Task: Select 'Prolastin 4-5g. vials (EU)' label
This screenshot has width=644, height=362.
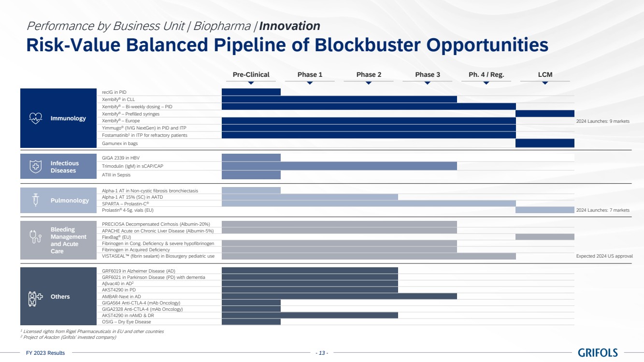Action: (x=128, y=210)
